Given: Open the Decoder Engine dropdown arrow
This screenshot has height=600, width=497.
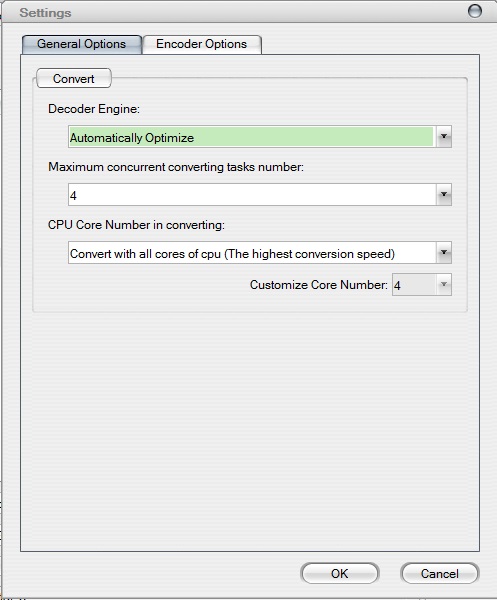Looking at the screenshot, I should (x=444, y=137).
